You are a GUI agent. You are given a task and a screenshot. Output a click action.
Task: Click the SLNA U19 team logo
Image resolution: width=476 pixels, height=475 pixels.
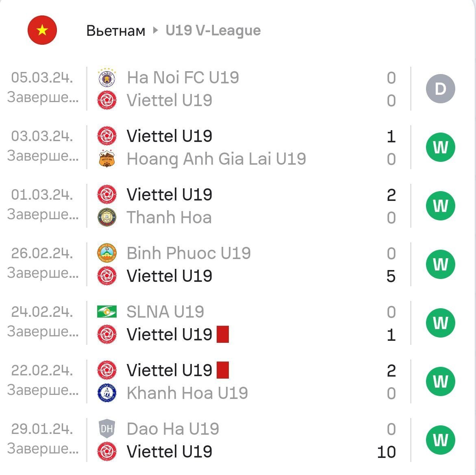(107, 312)
